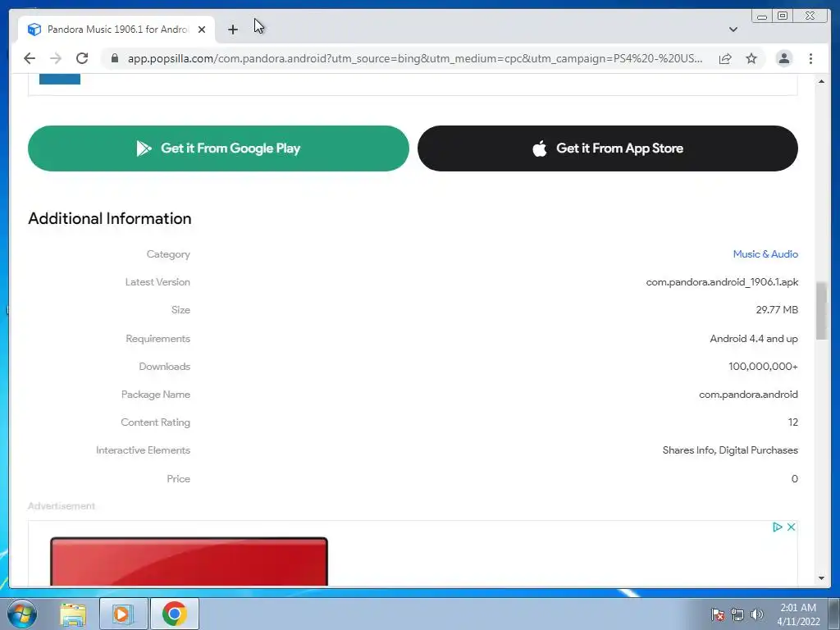Select the com.pandora.android_1906.1.apk text
This screenshot has width=840, height=630.
[722, 282]
